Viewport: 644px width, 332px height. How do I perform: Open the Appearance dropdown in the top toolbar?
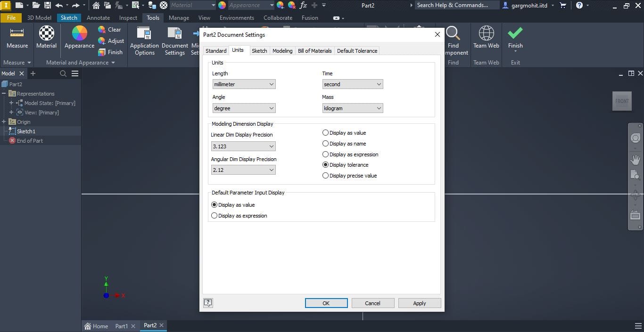[251, 5]
